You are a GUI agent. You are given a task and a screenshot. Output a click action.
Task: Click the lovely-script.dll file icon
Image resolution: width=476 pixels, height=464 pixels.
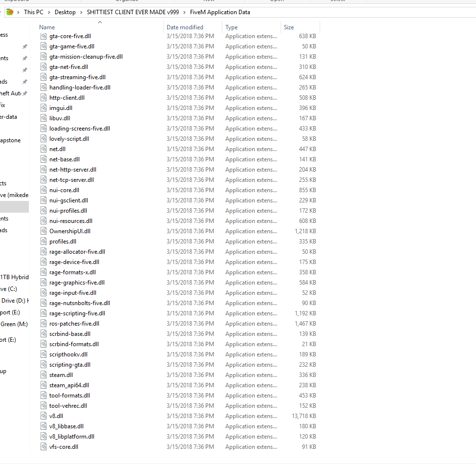[x=43, y=139]
